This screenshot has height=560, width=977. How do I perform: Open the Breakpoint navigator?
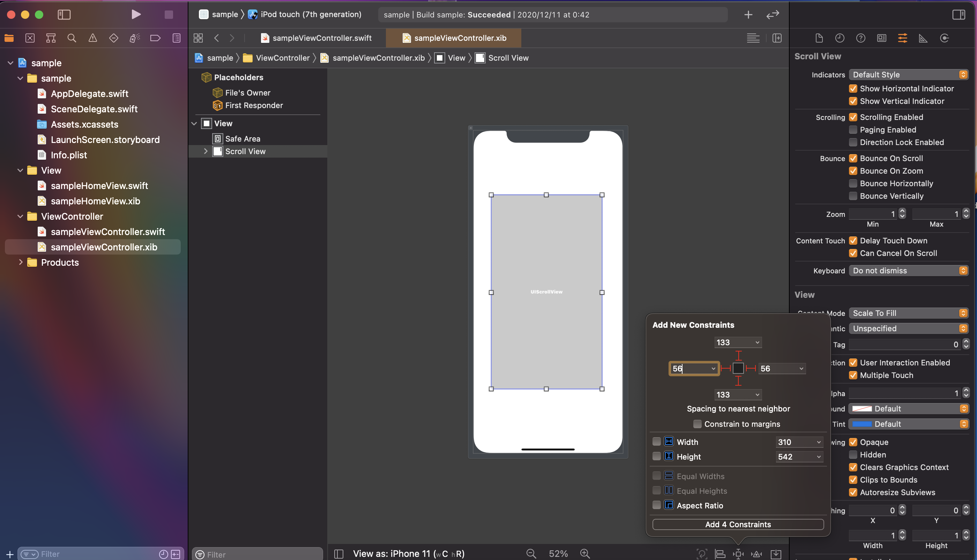click(x=156, y=38)
